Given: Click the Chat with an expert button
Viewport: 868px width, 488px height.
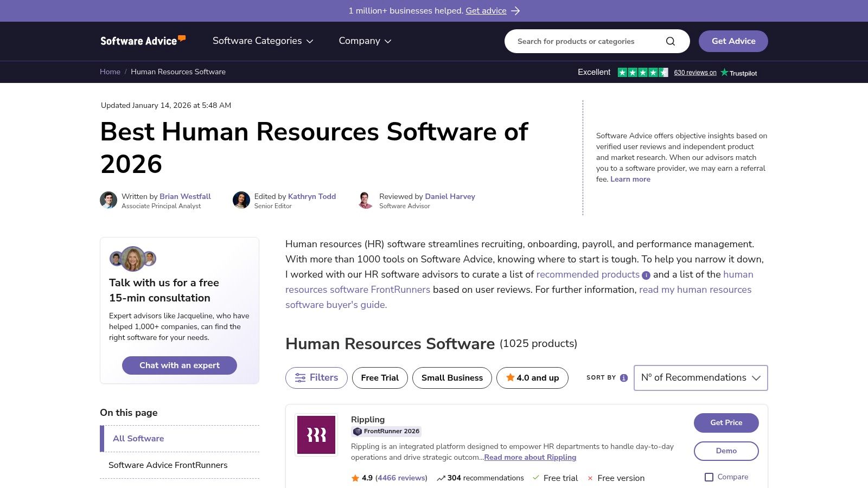Looking at the screenshot, I should point(179,365).
